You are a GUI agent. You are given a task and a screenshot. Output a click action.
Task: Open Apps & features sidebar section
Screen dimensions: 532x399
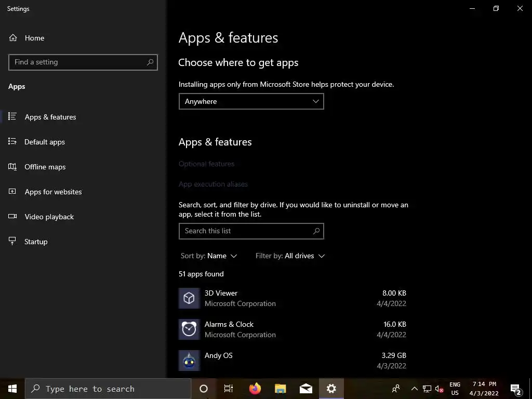(x=42, y=117)
